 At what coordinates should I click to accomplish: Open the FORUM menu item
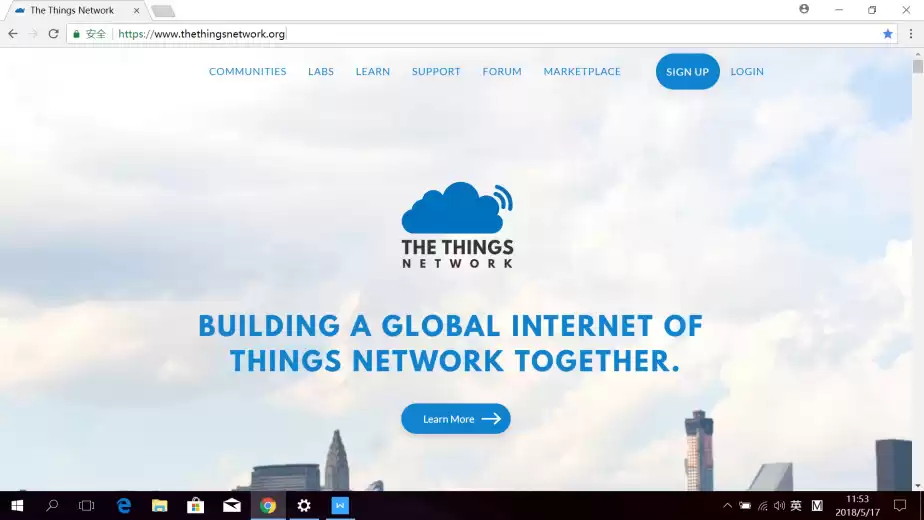click(502, 71)
